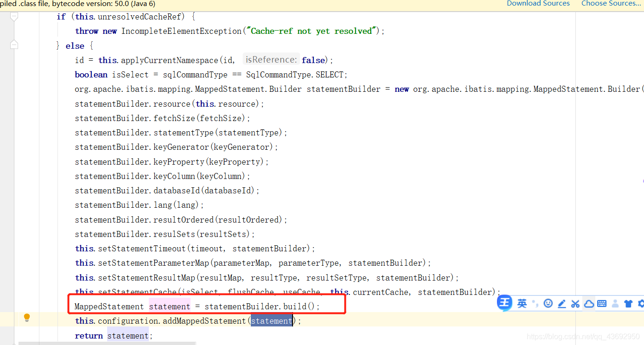Click the Download Sources link
This screenshot has height=345, width=644.
tap(538, 4)
